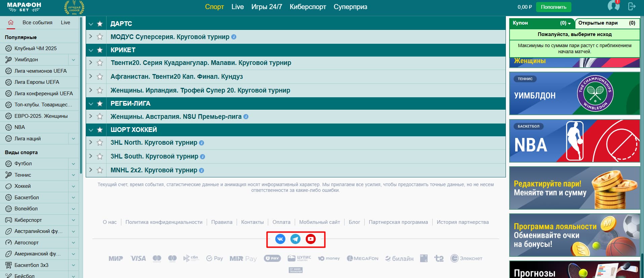Click info icon next to NSU Премьер-лига
644x278 pixels.
(246, 117)
